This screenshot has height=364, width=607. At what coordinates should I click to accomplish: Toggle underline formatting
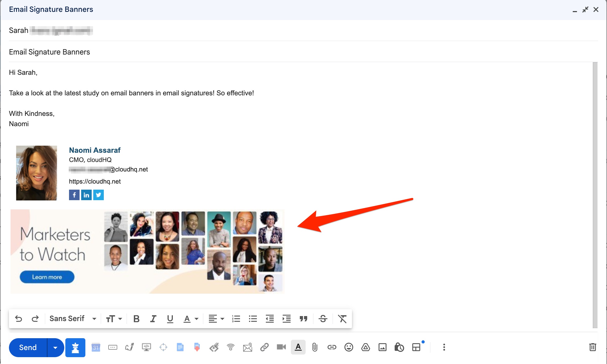point(170,318)
